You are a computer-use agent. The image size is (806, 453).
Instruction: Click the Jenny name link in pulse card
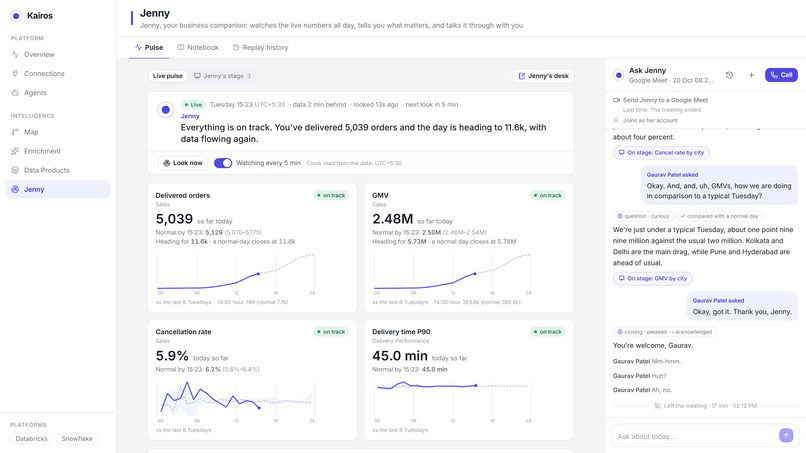[x=190, y=116]
